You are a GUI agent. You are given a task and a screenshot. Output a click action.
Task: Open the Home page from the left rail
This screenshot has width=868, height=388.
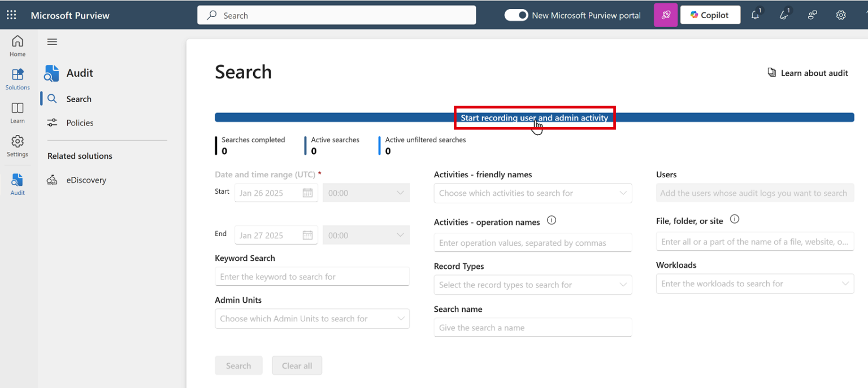[x=17, y=45]
